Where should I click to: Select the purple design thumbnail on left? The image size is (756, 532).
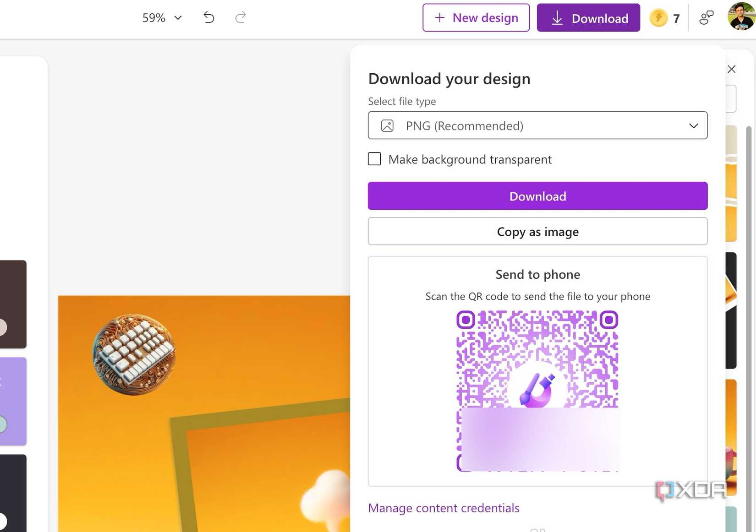13,402
